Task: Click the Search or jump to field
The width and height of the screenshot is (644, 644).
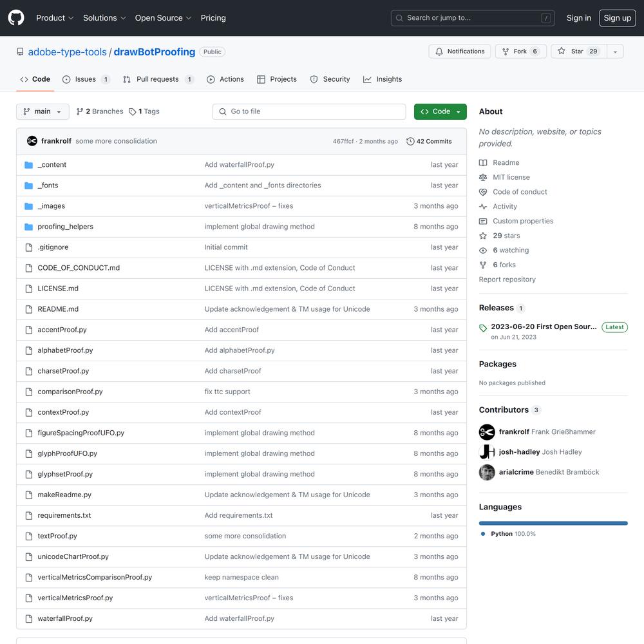Action: pyautogui.click(x=473, y=17)
